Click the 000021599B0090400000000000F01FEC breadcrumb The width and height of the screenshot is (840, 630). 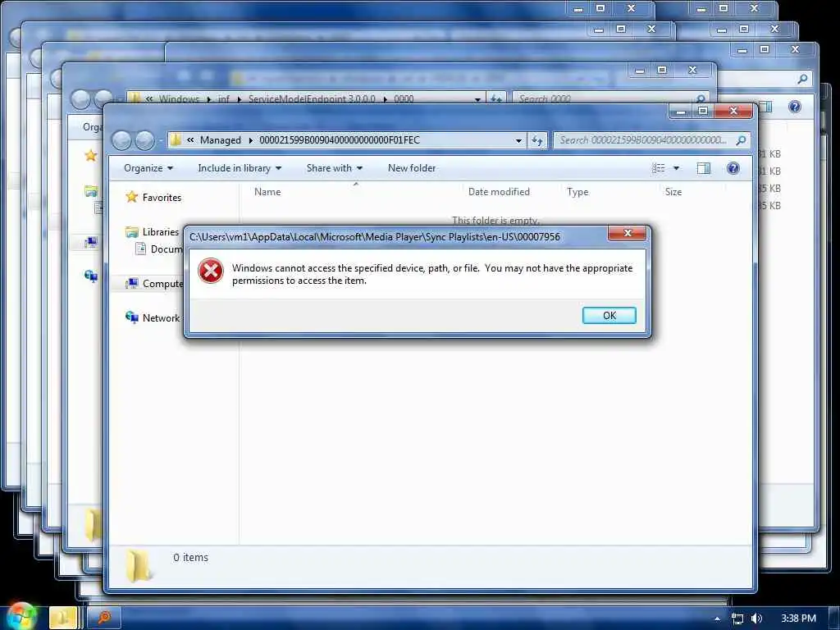pos(339,140)
